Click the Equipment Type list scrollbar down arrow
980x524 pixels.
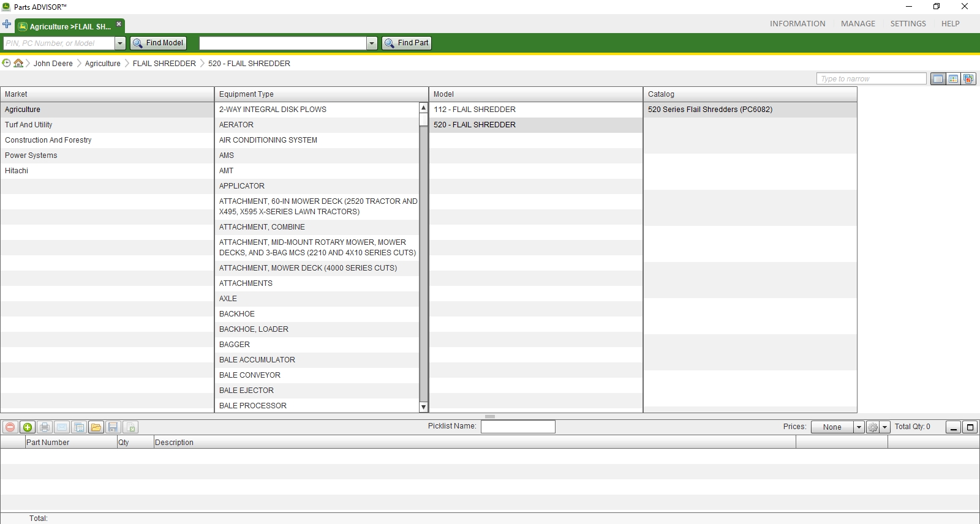pyautogui.click(x=423, y=407)
